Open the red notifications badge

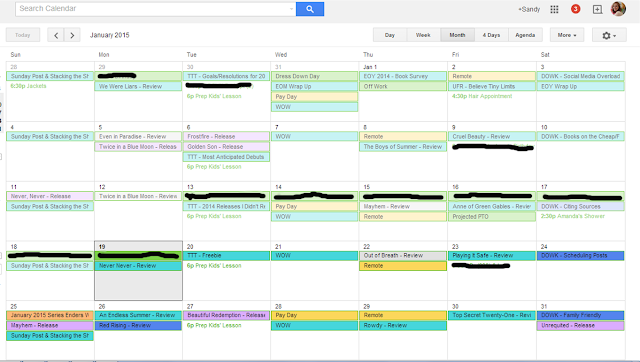576,9
